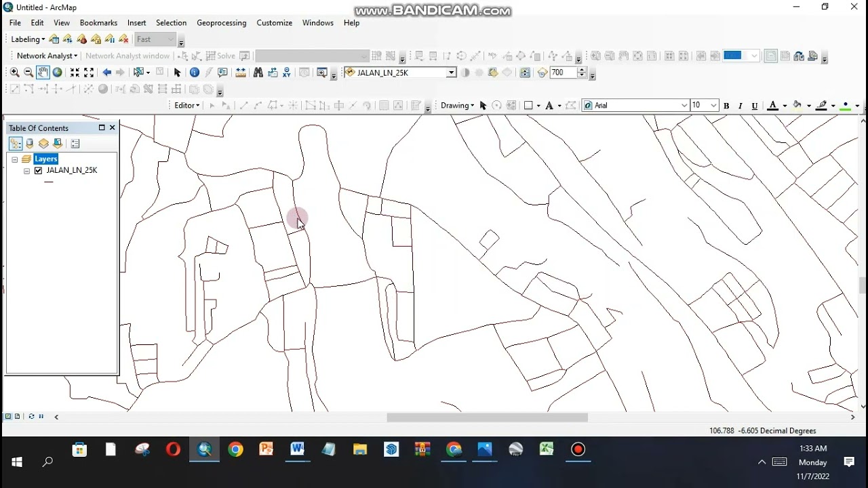The width and height of the screenshot is (868, 488).
Task: Open the fill color bucket dropdown arrow
Action: (809, 106)
